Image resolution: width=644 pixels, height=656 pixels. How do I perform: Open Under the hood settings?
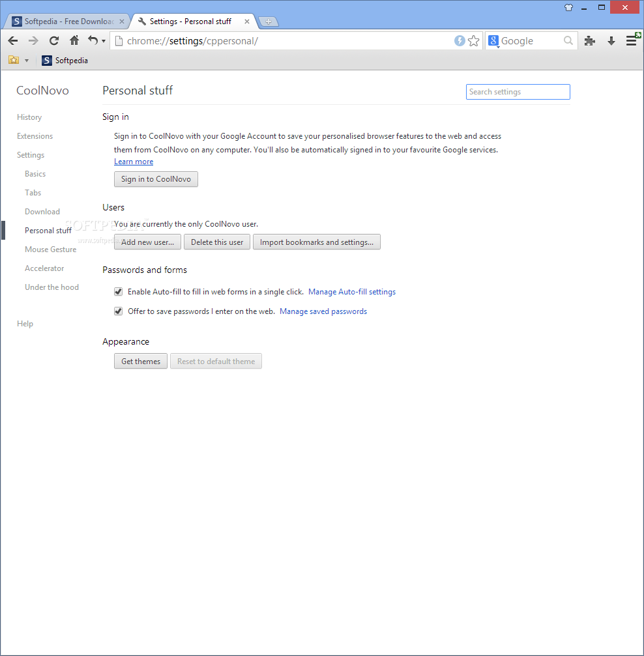click(x=52, y=287)
